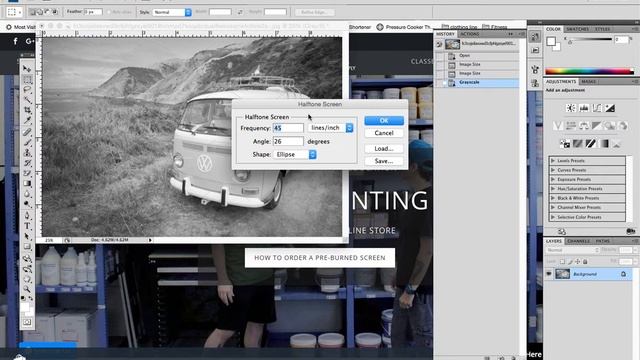
Task: Select the Magic Wand tool
Action: [x=27, y=100]
